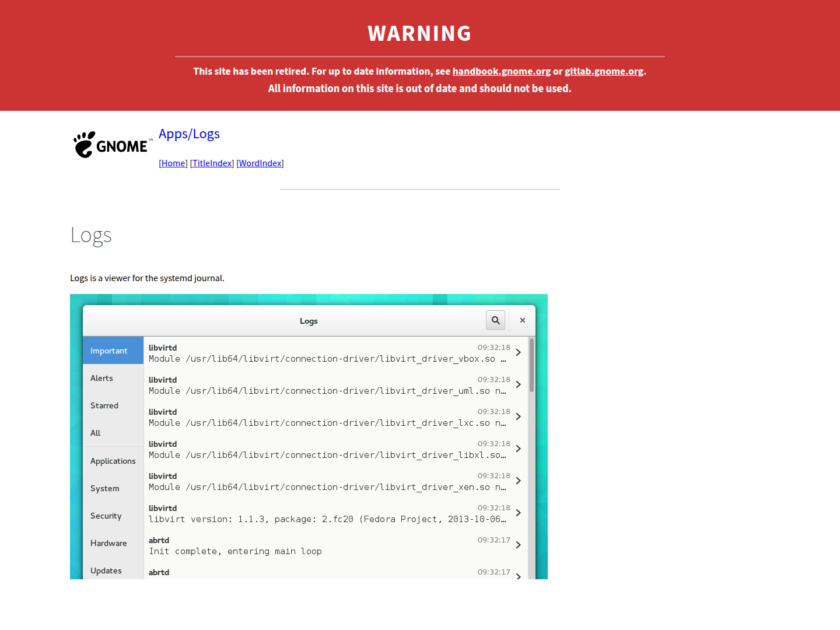The height and width of the screenshot is (630, 840).
Task: Select Applications in the Logs sidebar
Action: tap(113, 461)
